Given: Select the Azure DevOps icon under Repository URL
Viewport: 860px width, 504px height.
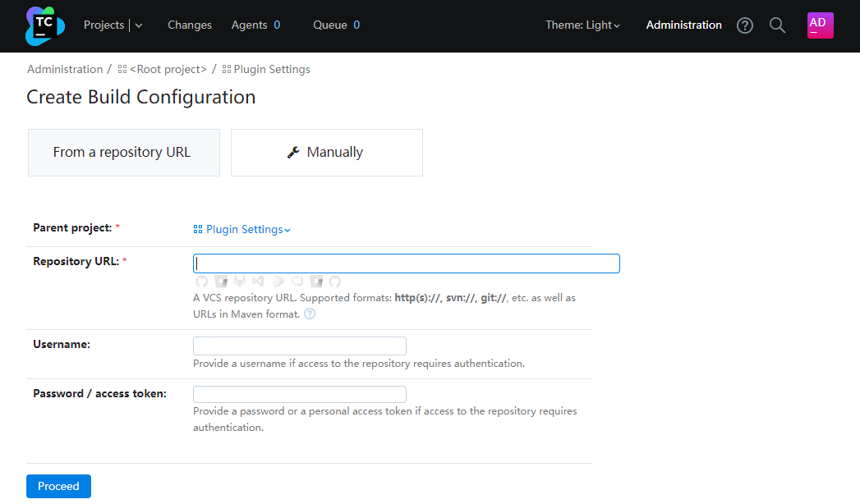Looking at the screenshot, I should pyautogui.click(x=297, y=282).
